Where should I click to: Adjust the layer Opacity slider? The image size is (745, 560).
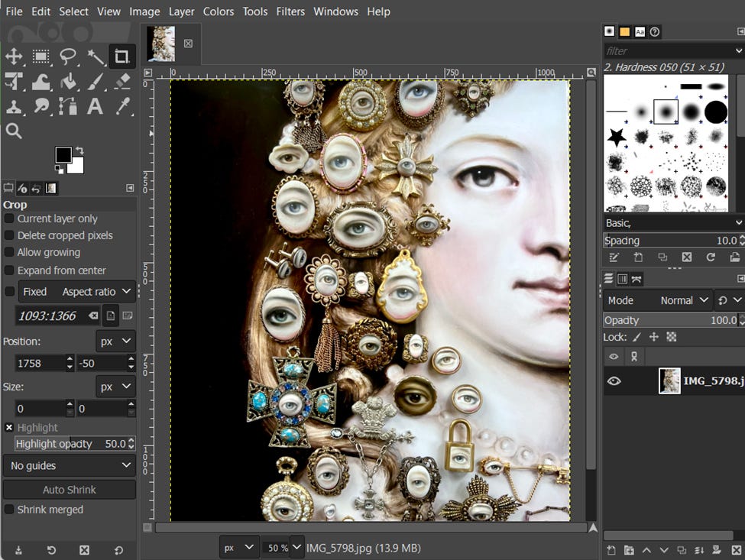670,320
